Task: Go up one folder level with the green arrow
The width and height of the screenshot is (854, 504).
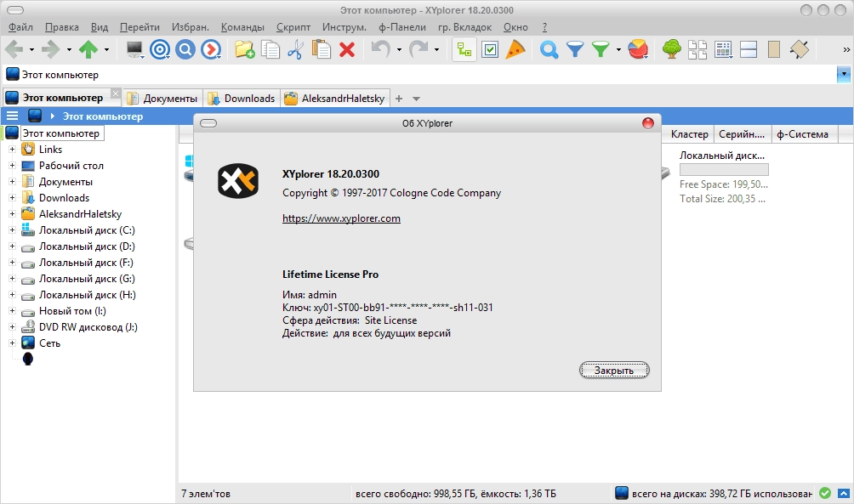Action: (x=88, y=49)
